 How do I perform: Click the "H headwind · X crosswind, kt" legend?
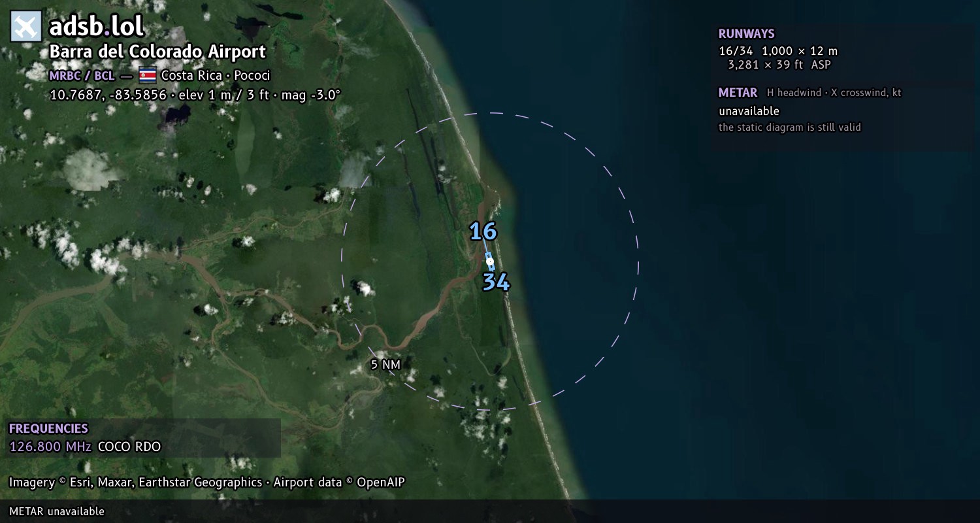tap(834, 93)
